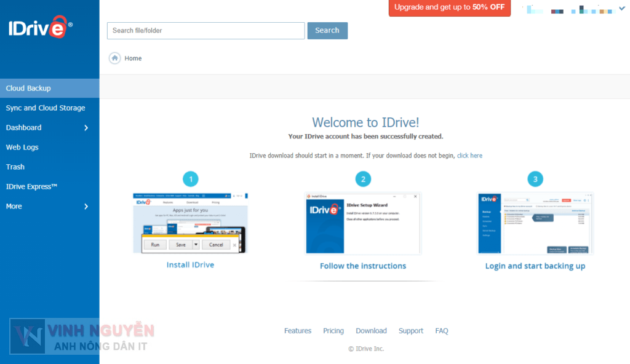Open the Install IDrive thumbnail image

191,223
